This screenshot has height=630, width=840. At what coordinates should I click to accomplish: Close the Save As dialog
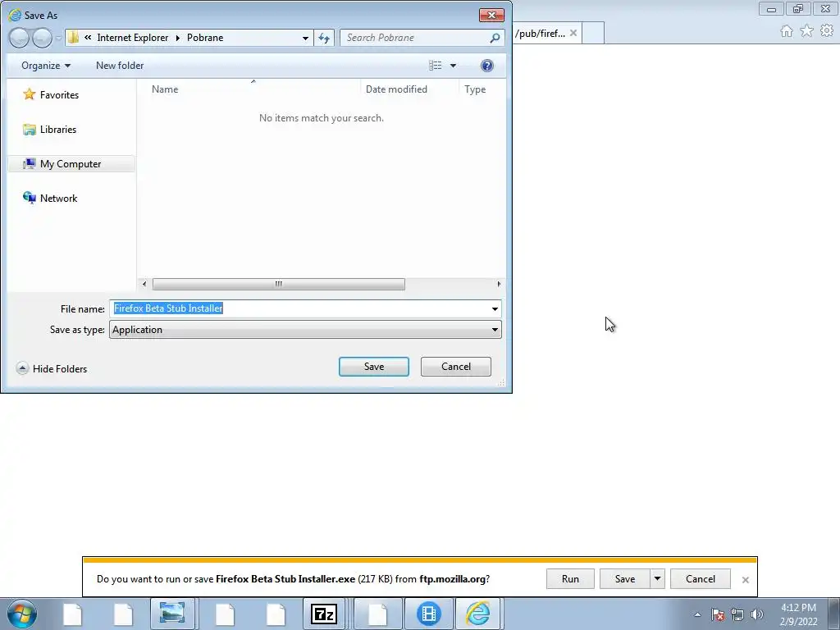point(491,15)
